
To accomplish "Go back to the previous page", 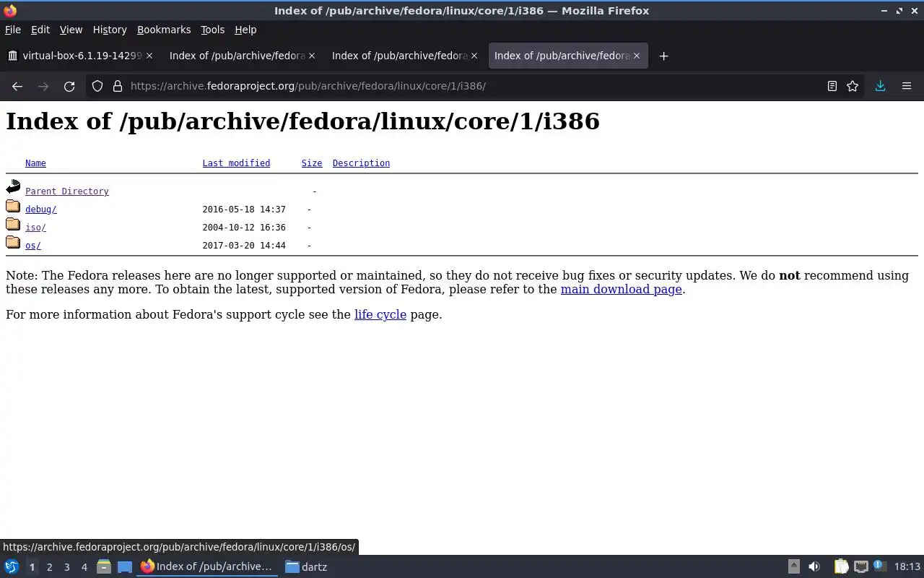I will [x=17, y=86].
